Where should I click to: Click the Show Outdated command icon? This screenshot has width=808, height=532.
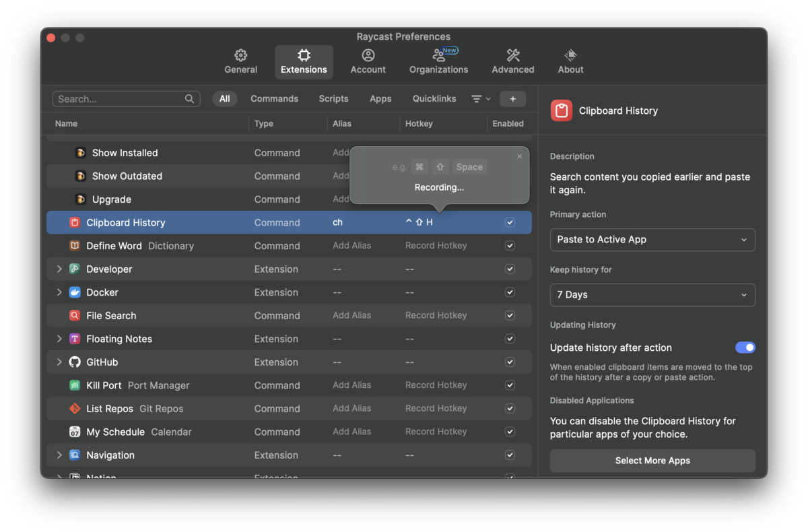(81, 176)
